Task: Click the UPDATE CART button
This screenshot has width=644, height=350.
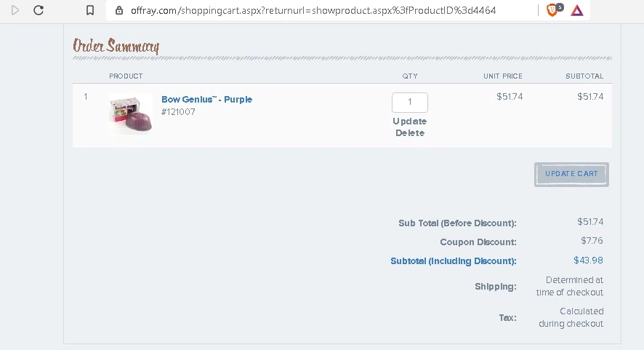Action: click(571, 174)
